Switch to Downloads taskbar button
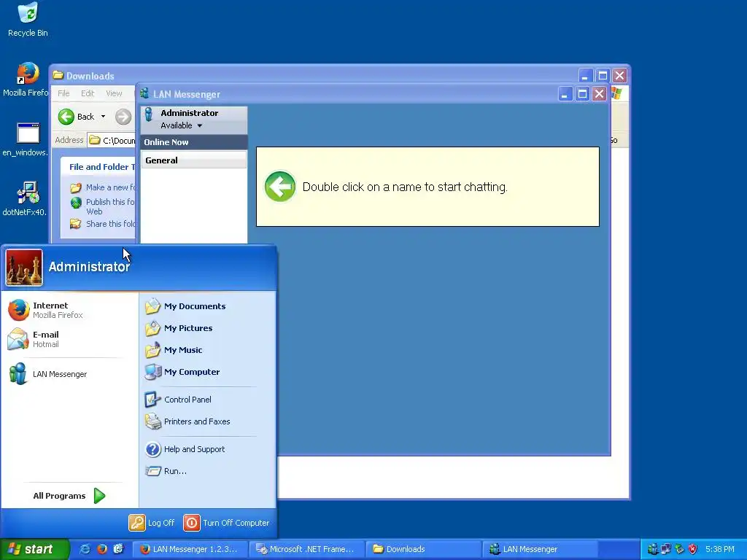Screen dimensions: 747x560 click(x=424, y=549)
